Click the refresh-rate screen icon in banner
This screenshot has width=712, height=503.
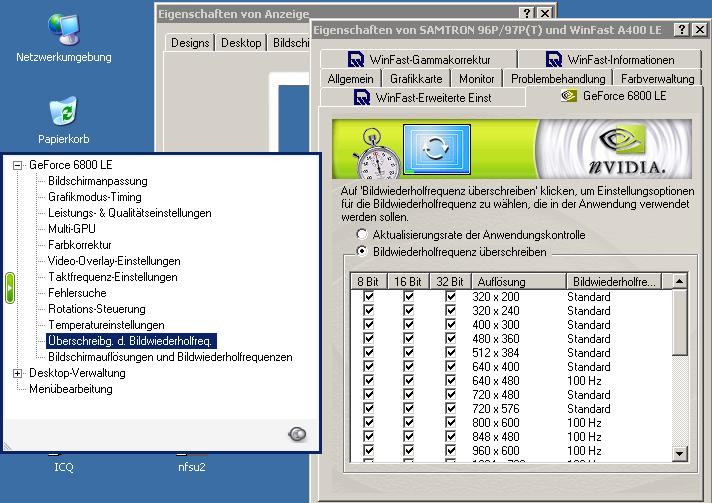click(x=436, y=149)
